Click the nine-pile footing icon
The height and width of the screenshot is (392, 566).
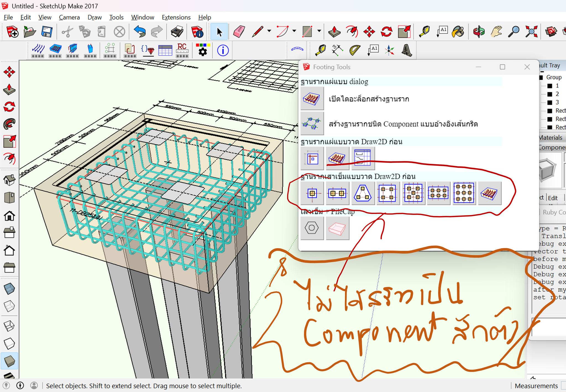click(x=464, y=193)
